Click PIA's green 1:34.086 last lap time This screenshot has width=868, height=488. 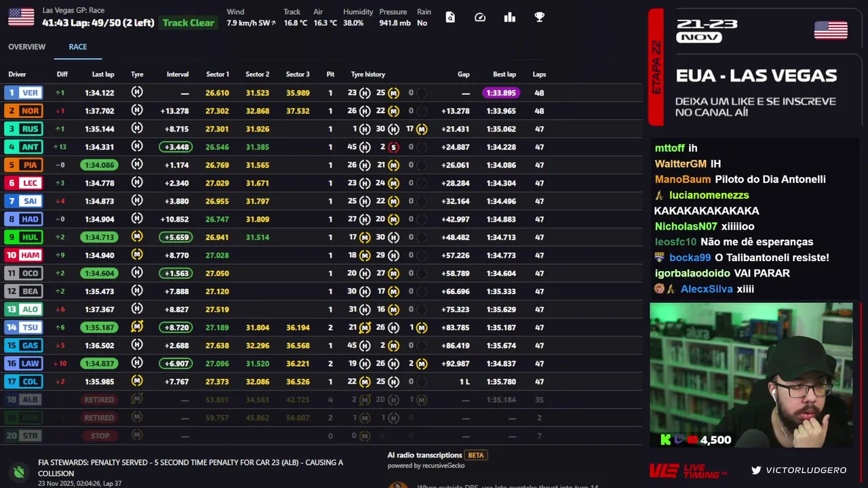[99, 165]
